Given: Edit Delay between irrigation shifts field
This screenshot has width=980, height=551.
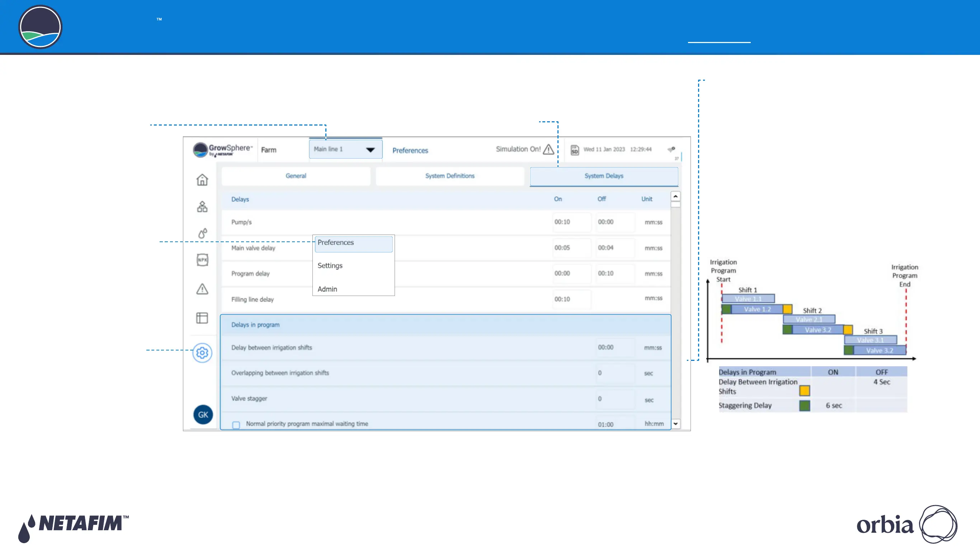Looking at the screenshot, I should tap(615, 347).
